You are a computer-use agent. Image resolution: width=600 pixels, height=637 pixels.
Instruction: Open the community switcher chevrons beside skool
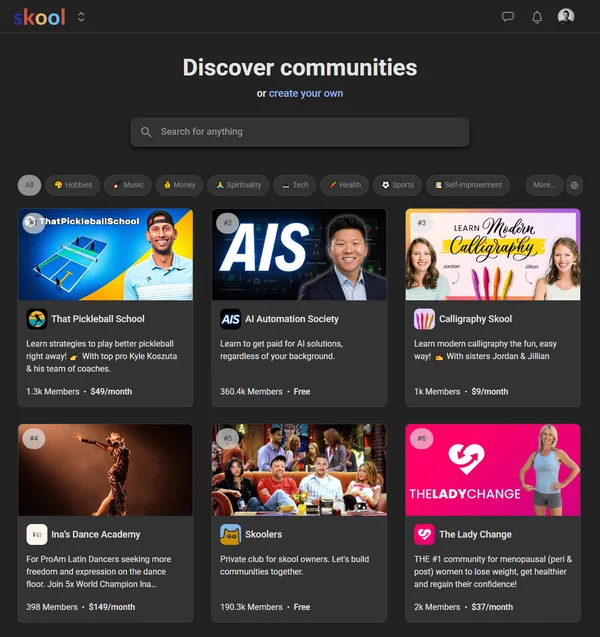click(81, 17)
